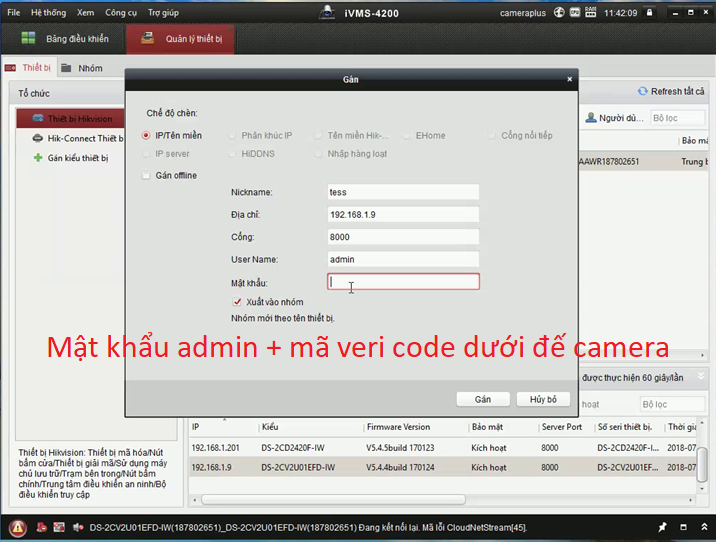Image resolution: width=716 pixels, height=542 pixels.
Task: Expand the alarm panel with double chevron
Action: [704, 527]
